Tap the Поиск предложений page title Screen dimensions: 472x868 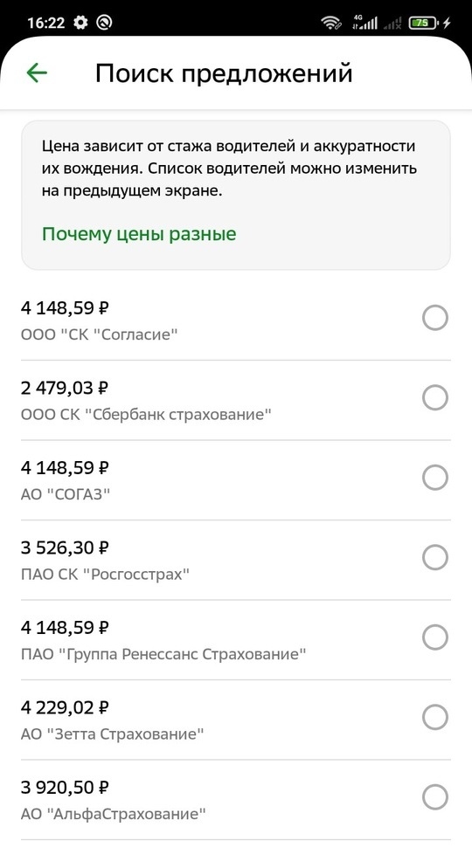pos(224,73)
